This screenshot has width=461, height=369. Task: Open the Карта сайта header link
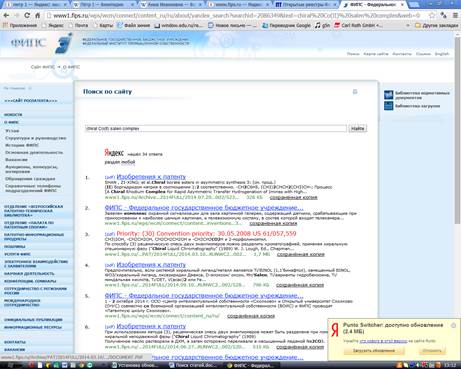coord(376,54)
